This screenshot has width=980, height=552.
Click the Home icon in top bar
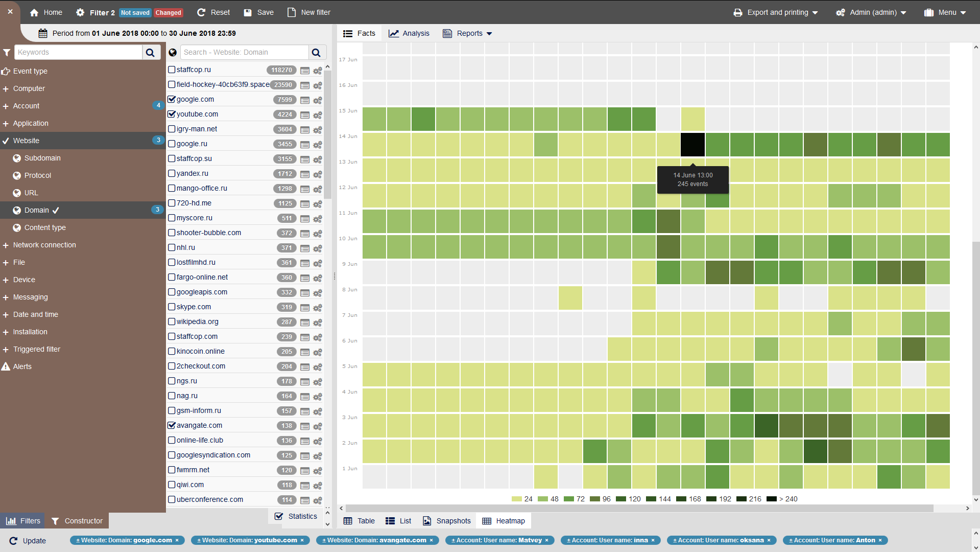(34, 12)
